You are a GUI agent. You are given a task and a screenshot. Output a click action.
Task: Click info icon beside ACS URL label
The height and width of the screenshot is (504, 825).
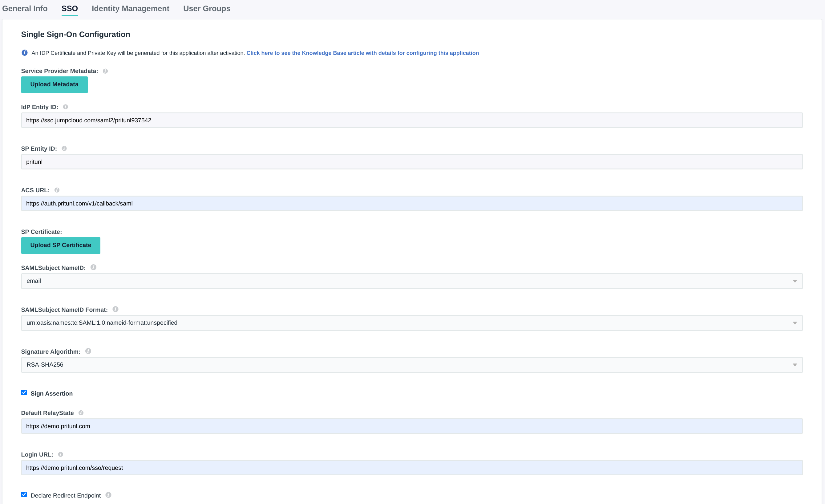click(57, 190)
